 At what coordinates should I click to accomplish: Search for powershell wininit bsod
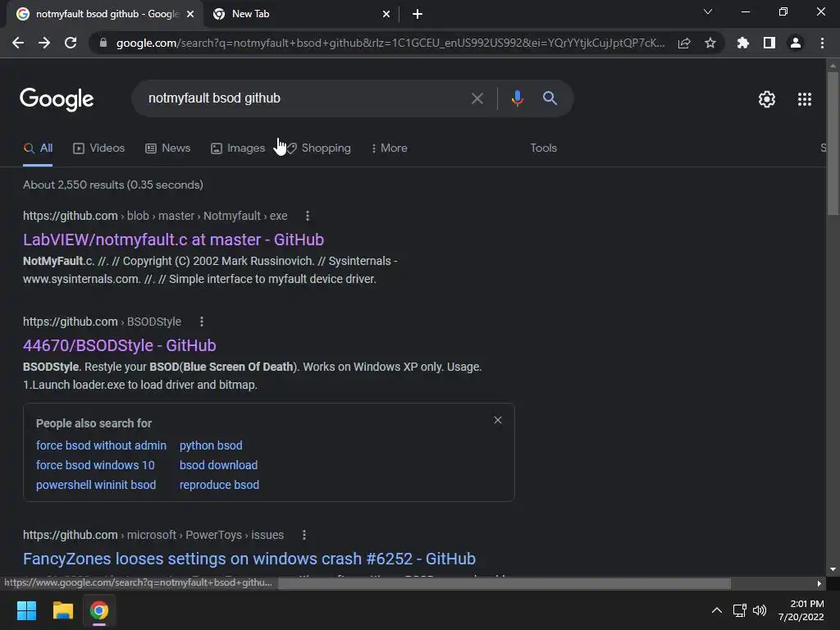pyautogui.click(x=96, y=485)
